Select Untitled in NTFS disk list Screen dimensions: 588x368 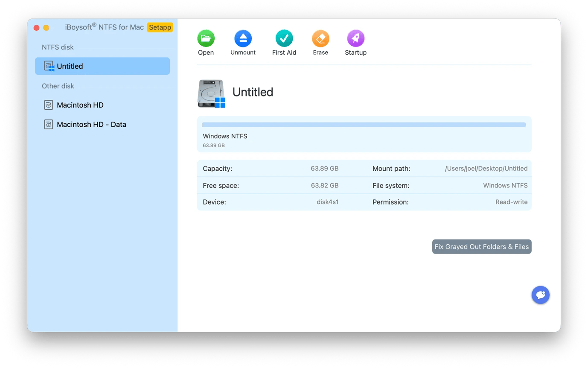(x=102, y=66)
